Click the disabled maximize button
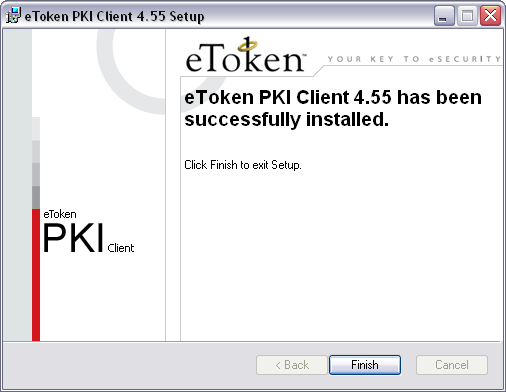This screenshot has height=392, width=506. [x=467, y=16]
